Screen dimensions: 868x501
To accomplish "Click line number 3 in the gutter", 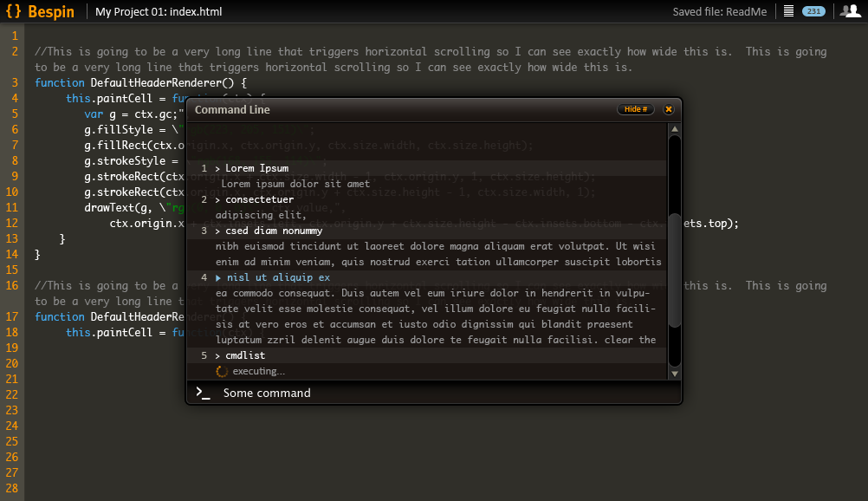I will pos(15,82).
